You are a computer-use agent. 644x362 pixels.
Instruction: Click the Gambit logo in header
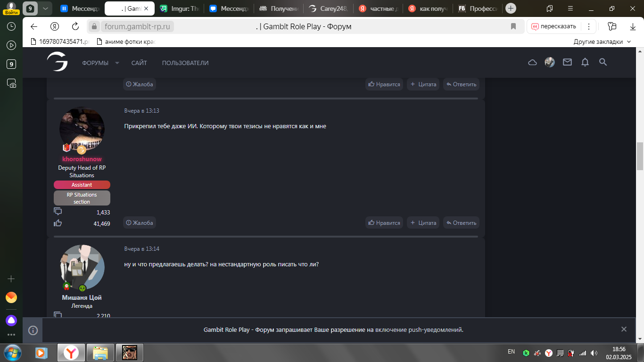click(57, 62)
